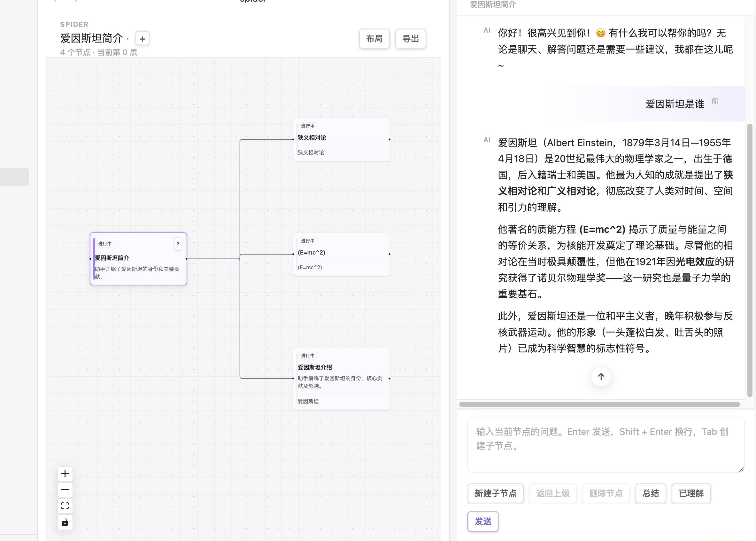
Task: Click the chat panel horizontal scrollbar
Action: [x=599, y=404]
